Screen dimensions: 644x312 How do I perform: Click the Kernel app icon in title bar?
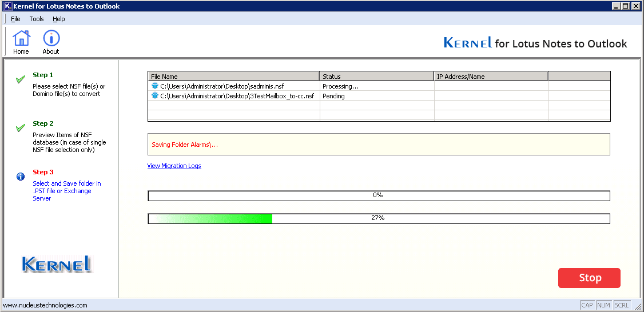point(7,6)
